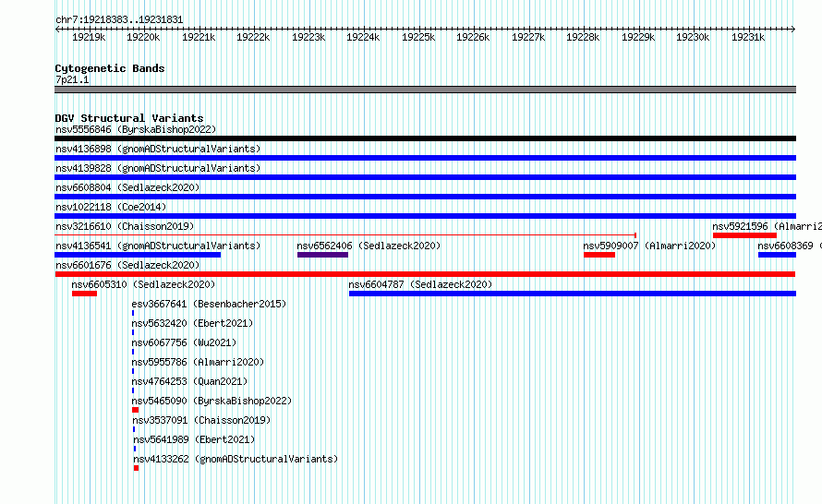Click the chr7:19218383..19231831 coordinates text
The height and width of the screenshot is (504, 822).
point(119,20)
